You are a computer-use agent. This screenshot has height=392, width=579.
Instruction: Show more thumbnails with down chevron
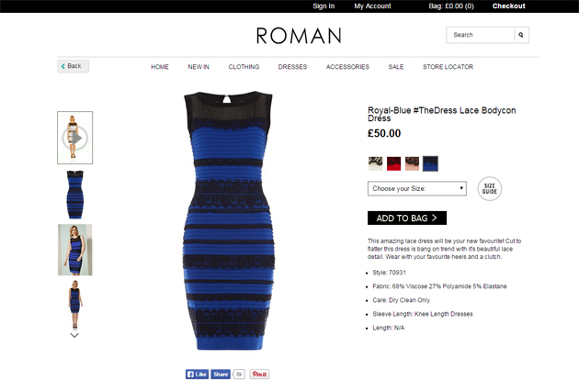pyautogui.click(x=74, y=336)
